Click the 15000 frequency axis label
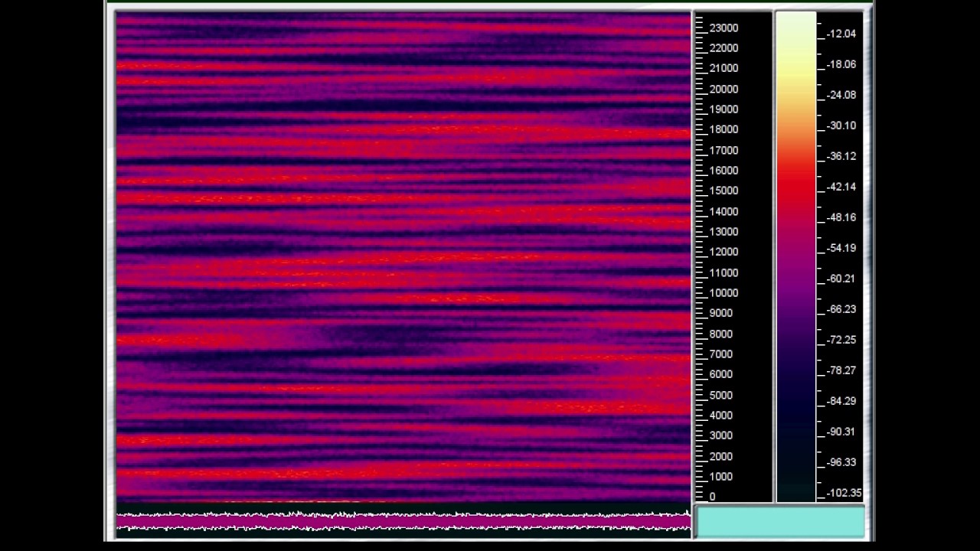This screenshot has height=551, width=980. [x=724, y=191]
